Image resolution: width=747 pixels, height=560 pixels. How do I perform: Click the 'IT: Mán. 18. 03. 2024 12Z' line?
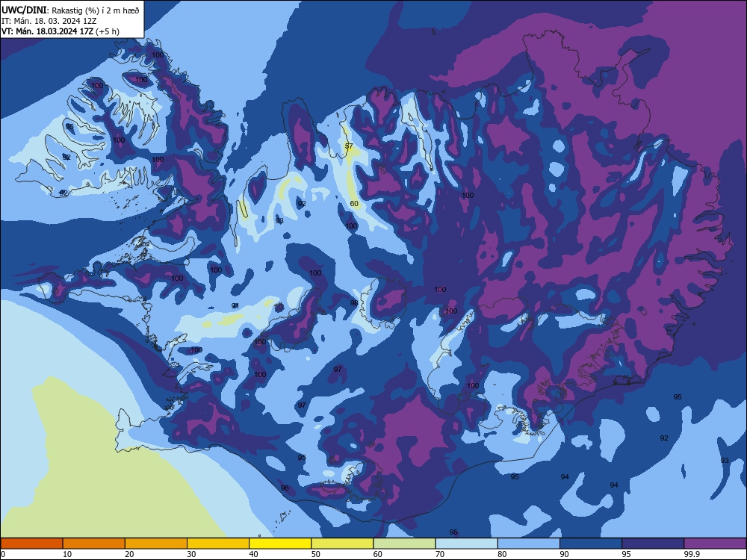coord(49,21)
